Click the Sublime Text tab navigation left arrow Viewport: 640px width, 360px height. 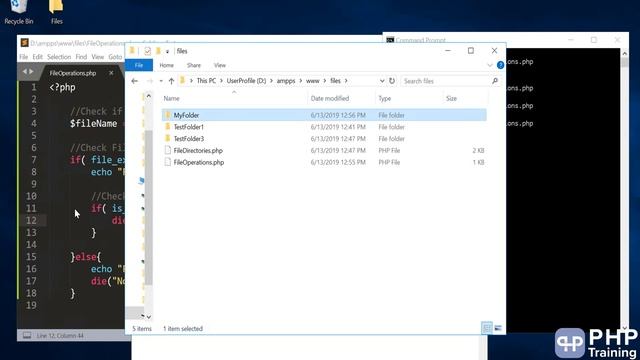(x=24, y=72)
